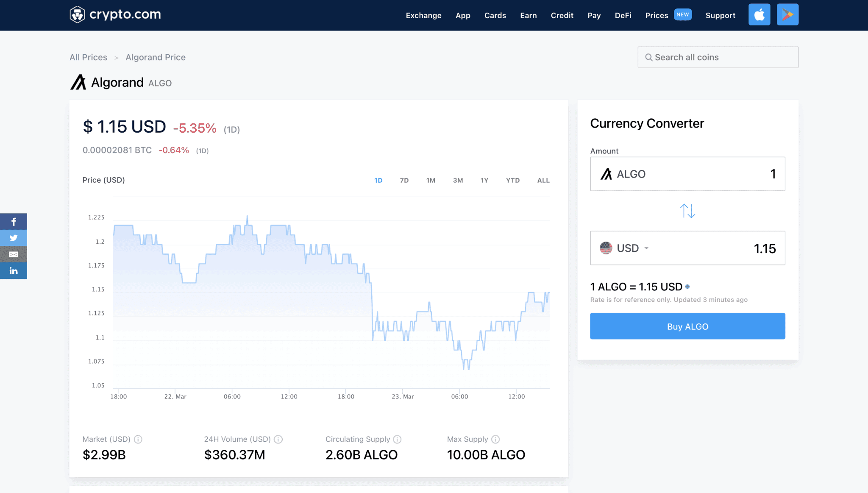The width and height of the screenshot is (868, 493).
Task: Click the Max Supply info icon
Action: (x=495, y=439)
